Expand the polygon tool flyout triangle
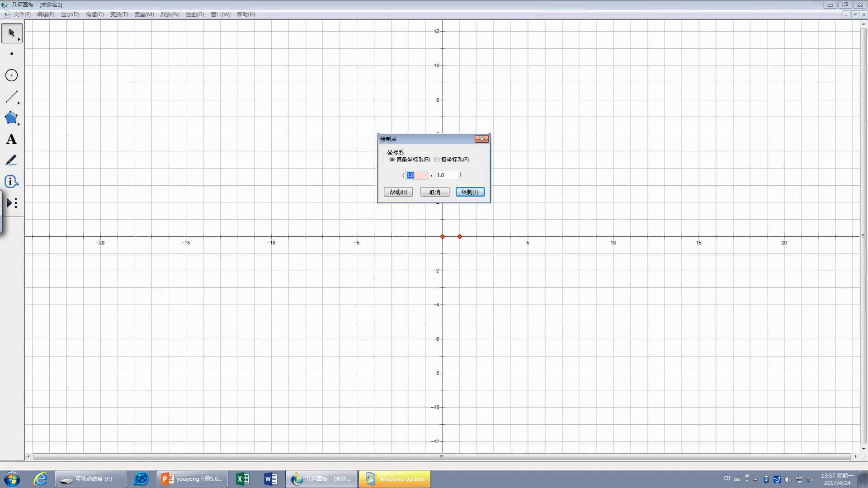The width and height of the screenshot is (868, 488). point(19,124)
